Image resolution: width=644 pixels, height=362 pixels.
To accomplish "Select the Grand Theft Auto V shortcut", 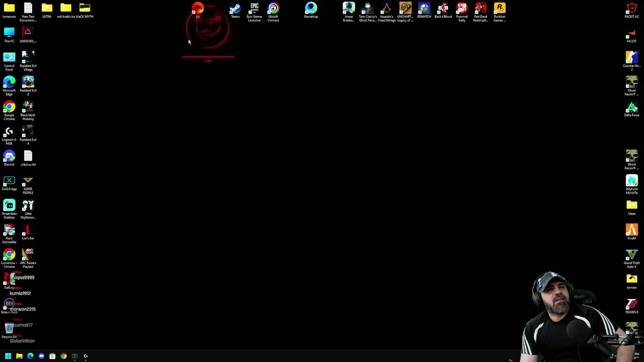I will 632,258.
